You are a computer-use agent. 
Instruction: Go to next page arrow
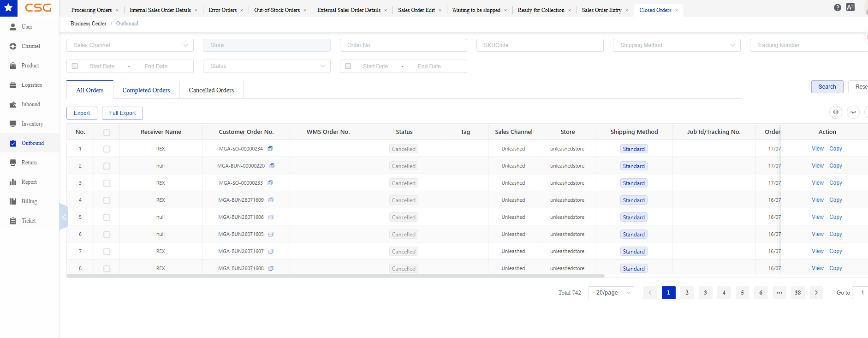[x=816, y=293]
